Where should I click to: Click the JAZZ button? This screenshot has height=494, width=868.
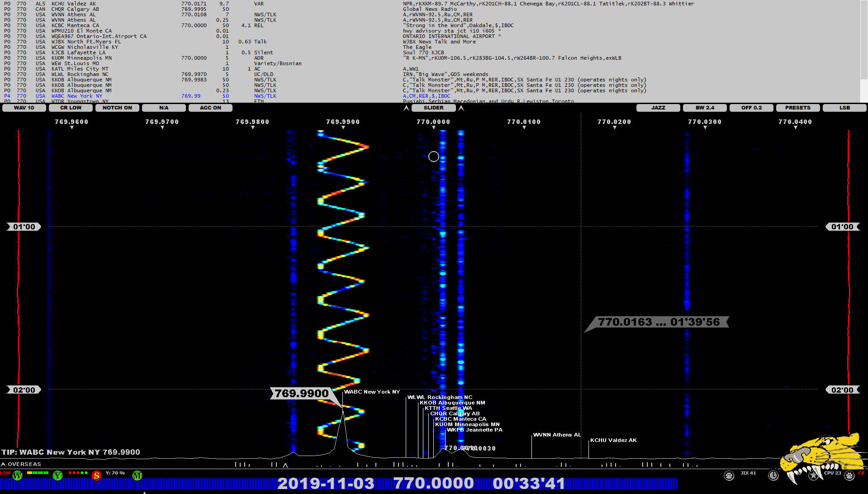point(658,108)
